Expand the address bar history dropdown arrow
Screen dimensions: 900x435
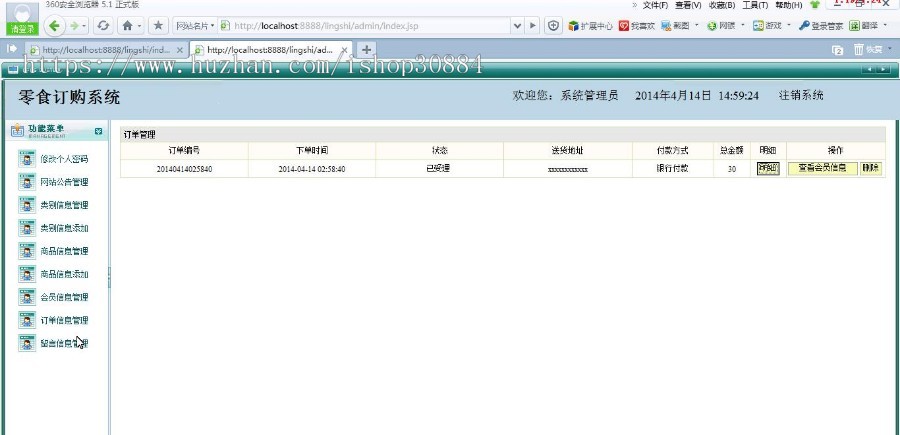pyautogui.click(x=518, y=26)
